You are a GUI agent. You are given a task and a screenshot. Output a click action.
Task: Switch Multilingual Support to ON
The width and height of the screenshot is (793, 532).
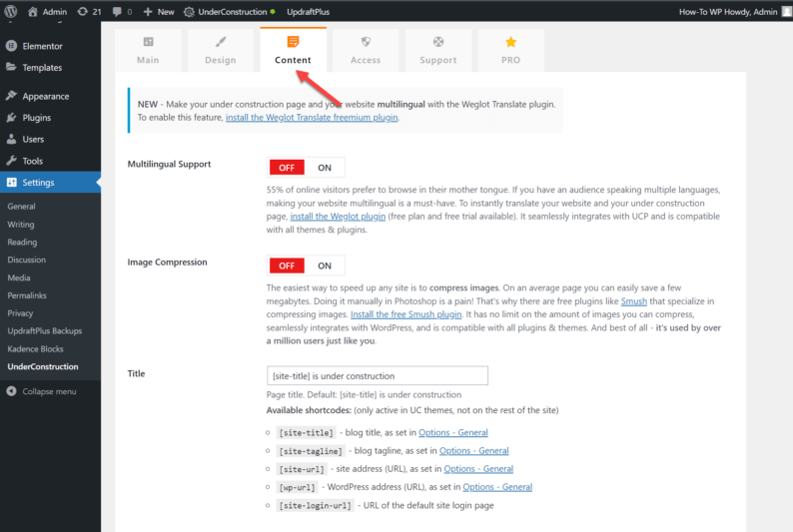(x=325, y=168)
